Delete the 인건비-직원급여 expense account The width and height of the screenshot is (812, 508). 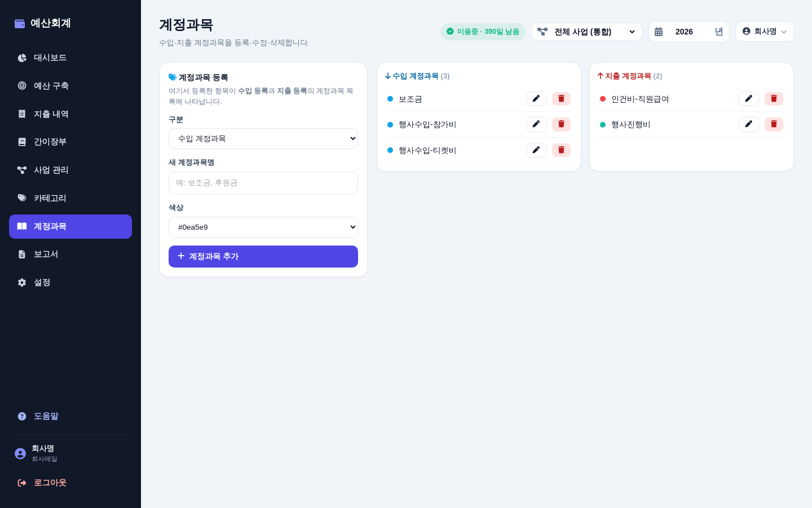[x=774, y=99]
